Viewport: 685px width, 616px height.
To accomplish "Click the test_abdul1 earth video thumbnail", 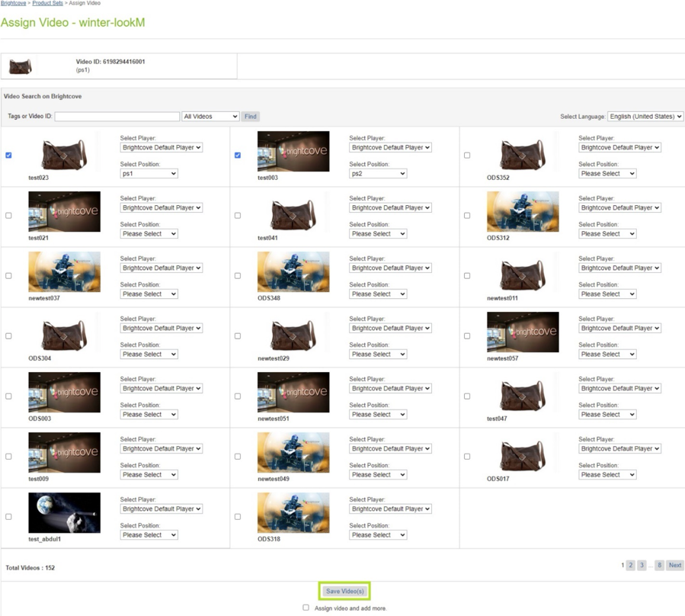I will pos(65,512).
